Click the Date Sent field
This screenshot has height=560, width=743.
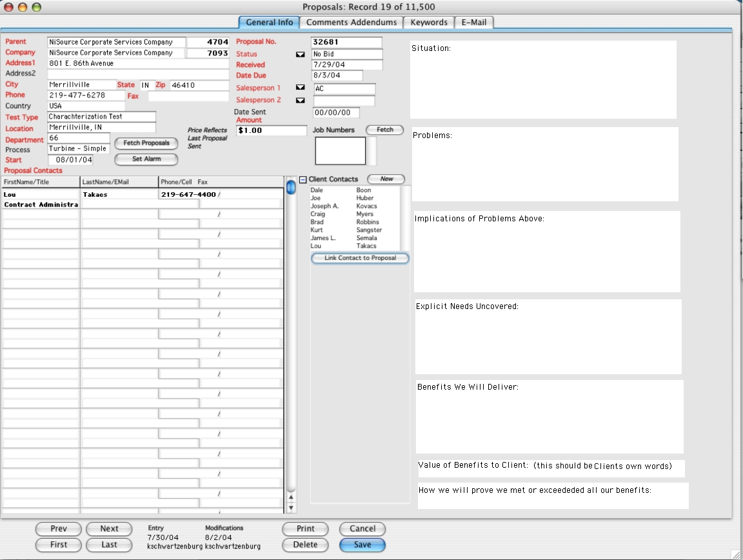pyautogui.click(x=336, y=113)
